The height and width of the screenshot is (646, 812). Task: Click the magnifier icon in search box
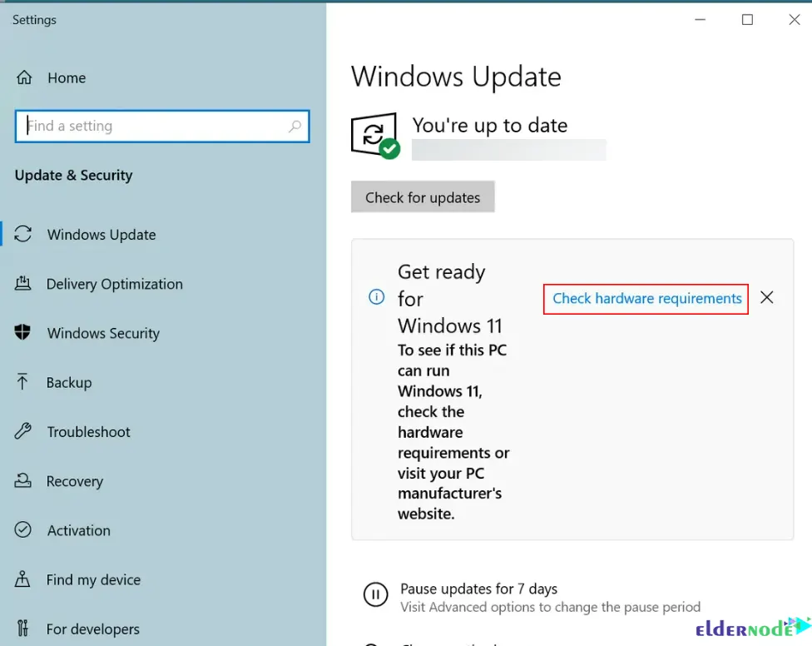tap(295, 126)
